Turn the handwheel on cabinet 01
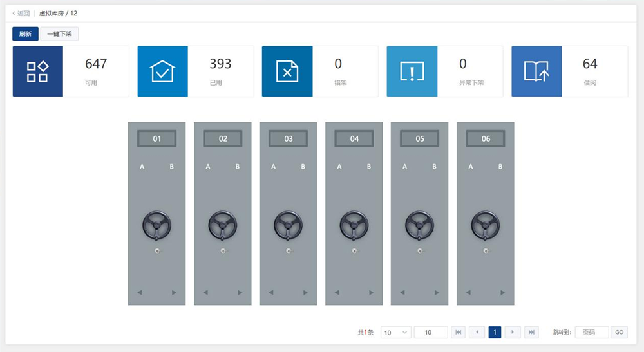Screen dimensions: 644x352 (156, 226)
